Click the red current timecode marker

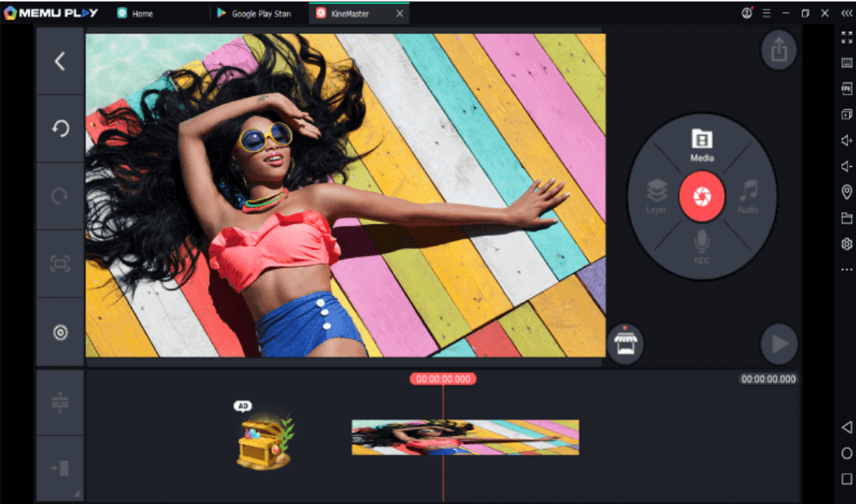coord(443,379)
